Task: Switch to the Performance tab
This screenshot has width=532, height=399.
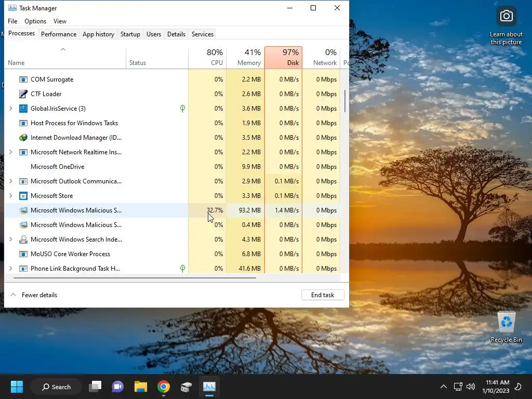Action: coord(59,34)
